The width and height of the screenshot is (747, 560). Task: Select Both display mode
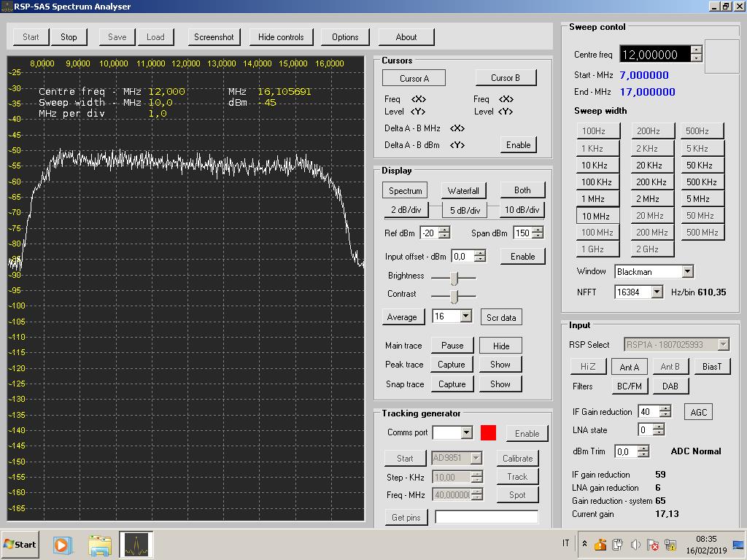[x=522, y=190]
